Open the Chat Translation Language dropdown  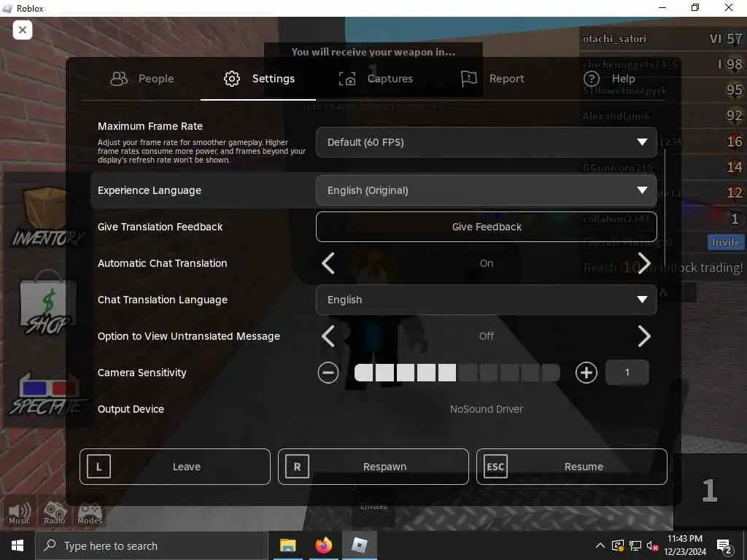(x=487, y=300)
